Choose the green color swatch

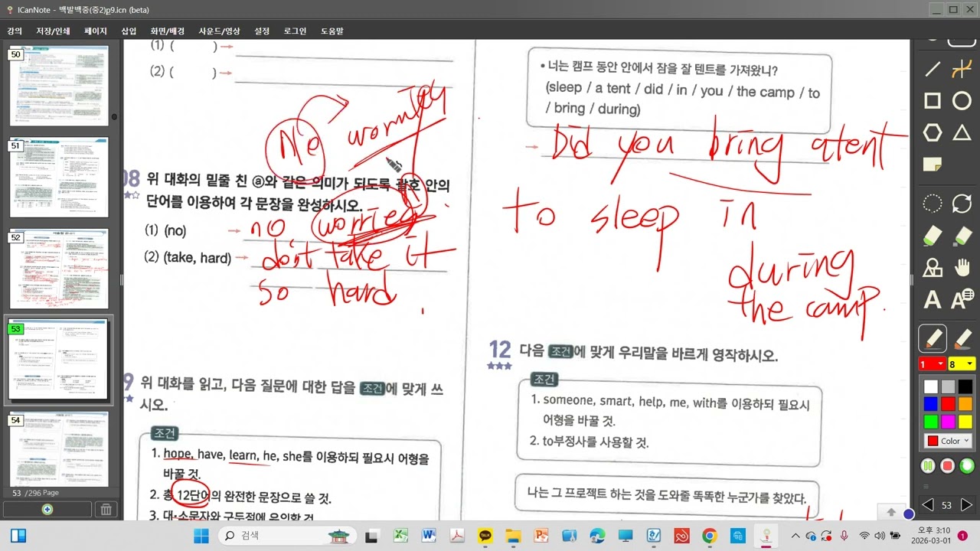pyautogui.click(x=930, y=422)
